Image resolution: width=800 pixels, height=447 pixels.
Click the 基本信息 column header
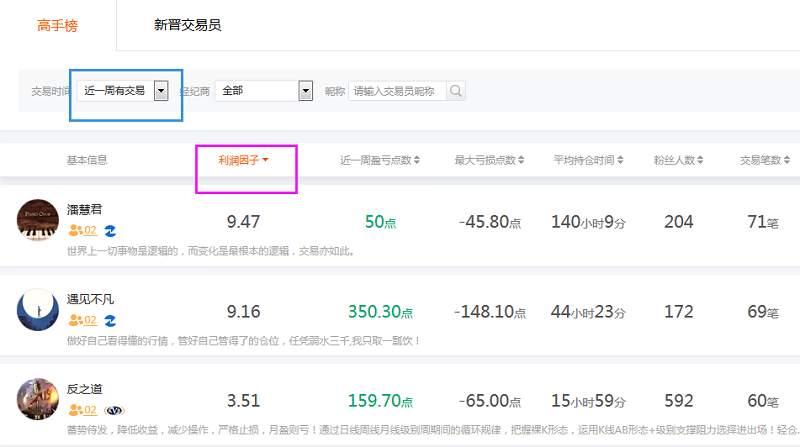click(x=87, y=160)
